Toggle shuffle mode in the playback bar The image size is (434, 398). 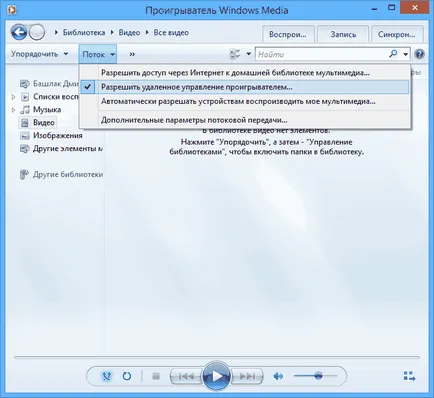tap(107, 376)
